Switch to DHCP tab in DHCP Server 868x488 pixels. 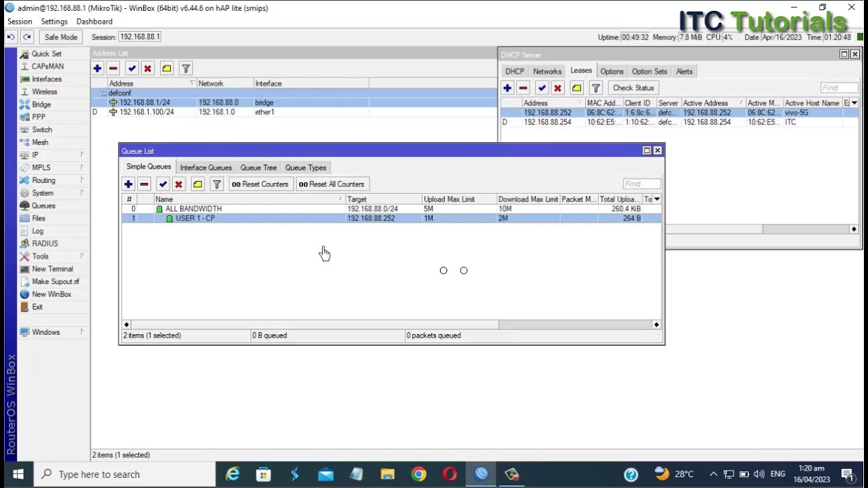515,71
